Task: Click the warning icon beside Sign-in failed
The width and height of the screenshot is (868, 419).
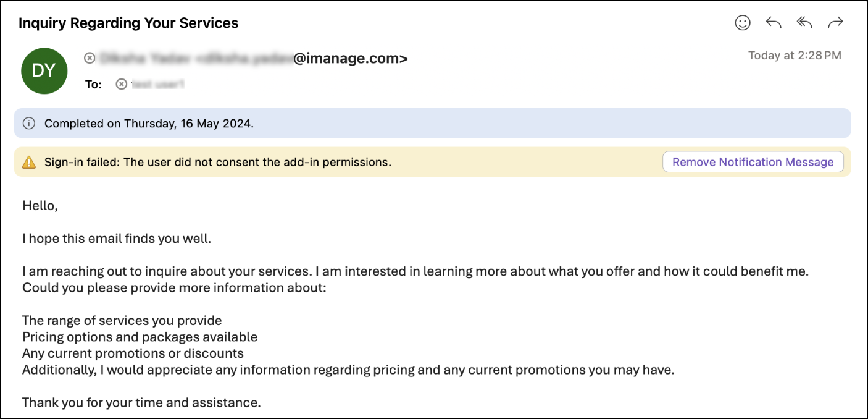Action: pos(29,163)
